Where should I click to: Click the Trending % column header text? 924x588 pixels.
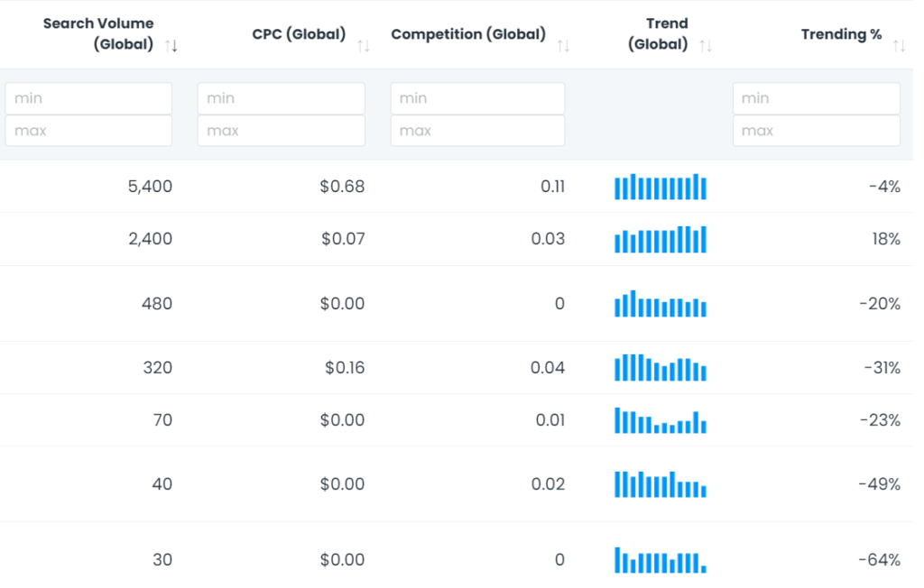[x=841, y=34]
